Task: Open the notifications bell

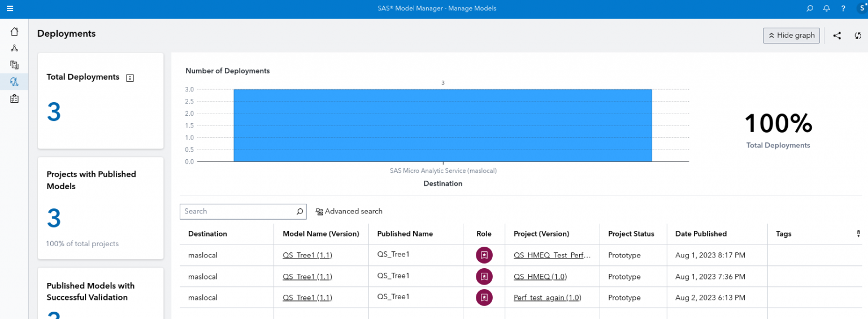Action: click(826, 8)
